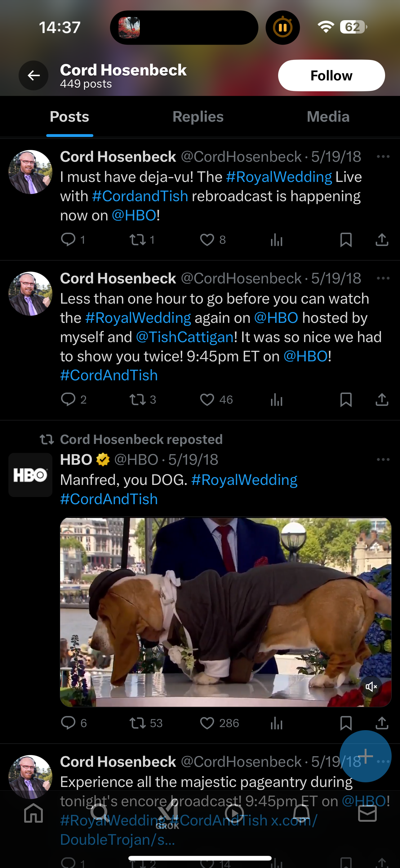Viewport: 400px width, 868px height.
Task: Open the notifications bell
Action: click(301, 813)
